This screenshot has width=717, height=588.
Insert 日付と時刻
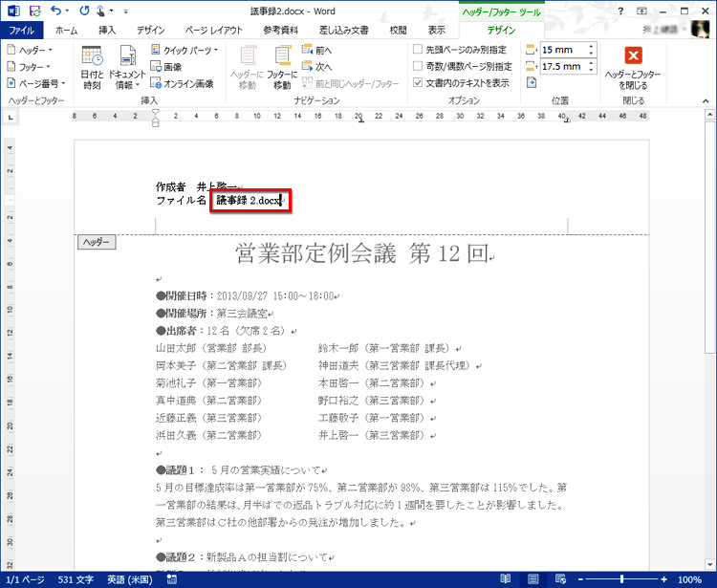point(93,67)
